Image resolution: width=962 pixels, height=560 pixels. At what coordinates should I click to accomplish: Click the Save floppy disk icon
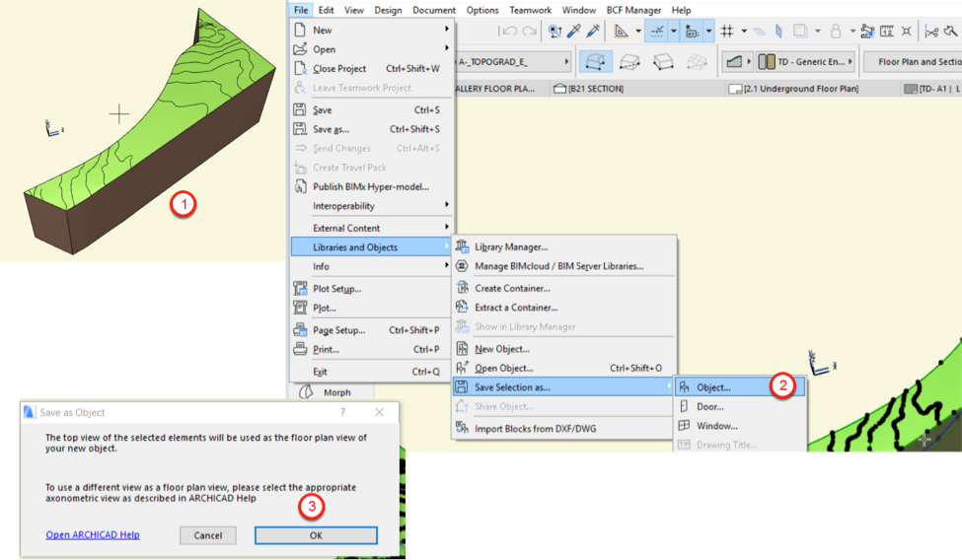(x=299, y=109)
